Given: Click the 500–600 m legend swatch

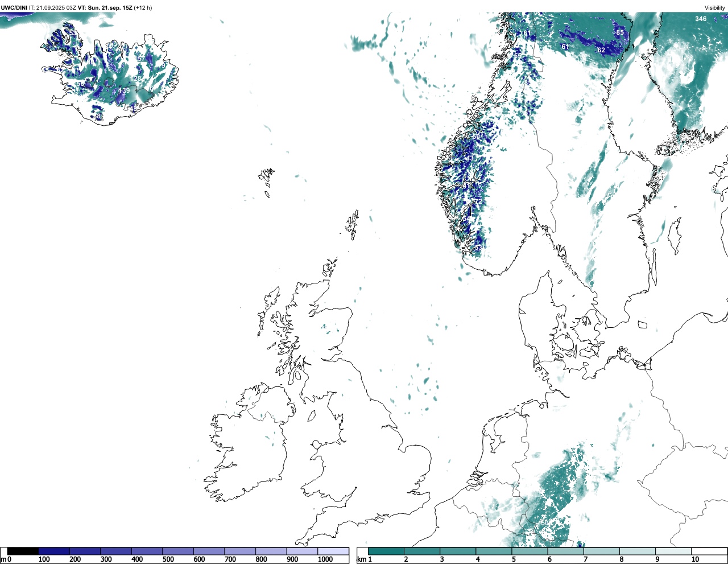Looking at the screenshot, I should point(178,551).
